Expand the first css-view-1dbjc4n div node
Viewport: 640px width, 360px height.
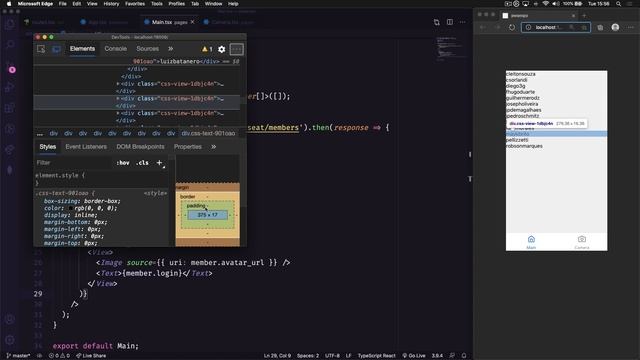[x=118, y=84]
